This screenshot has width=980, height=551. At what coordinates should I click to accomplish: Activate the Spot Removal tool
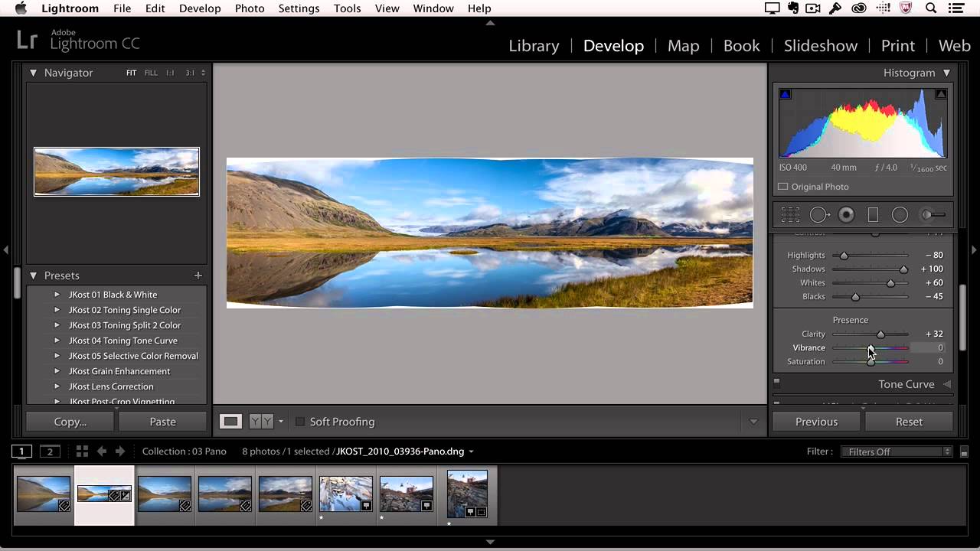818,215
